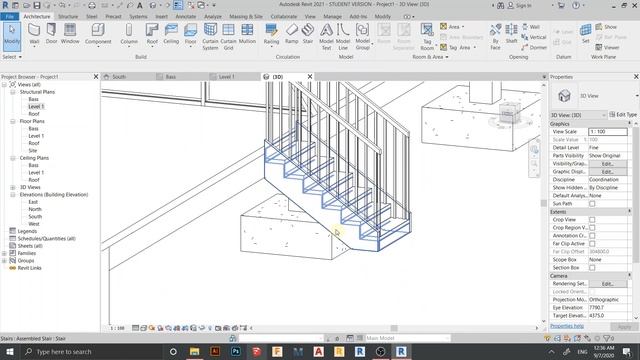Open File Explorer from the taskbar
The width and height of the screenshot is (640, 360).
point(194,351)
